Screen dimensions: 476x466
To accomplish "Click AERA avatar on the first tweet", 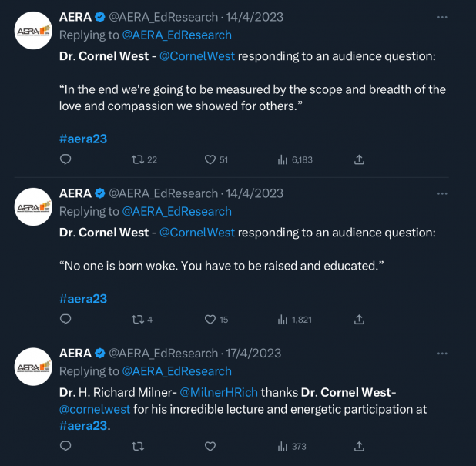I will point(33,31).
